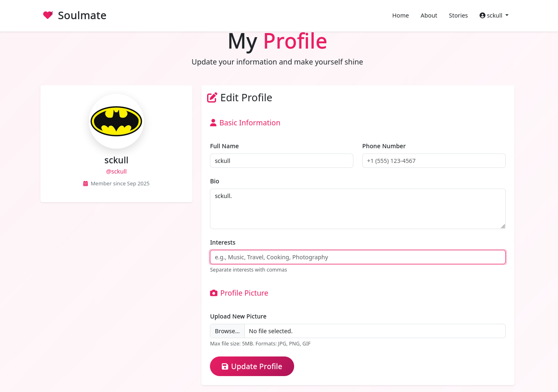
Task: Open the About page
Action: click(x=429, y=16)
